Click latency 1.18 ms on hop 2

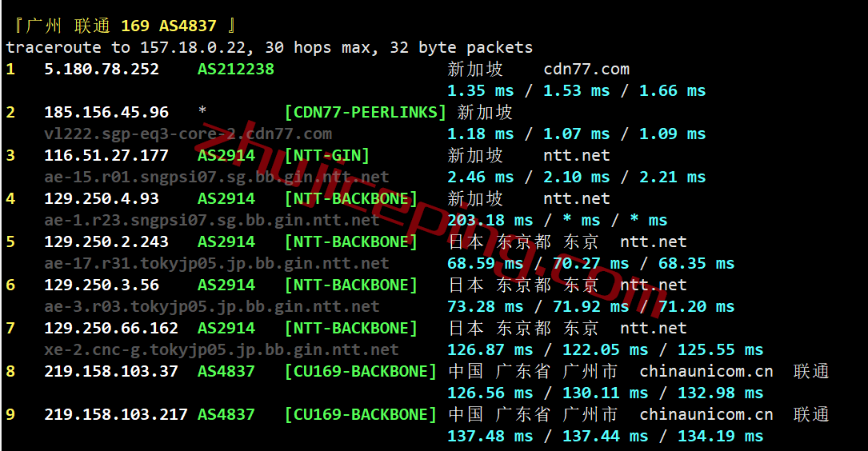coord(481,134)
